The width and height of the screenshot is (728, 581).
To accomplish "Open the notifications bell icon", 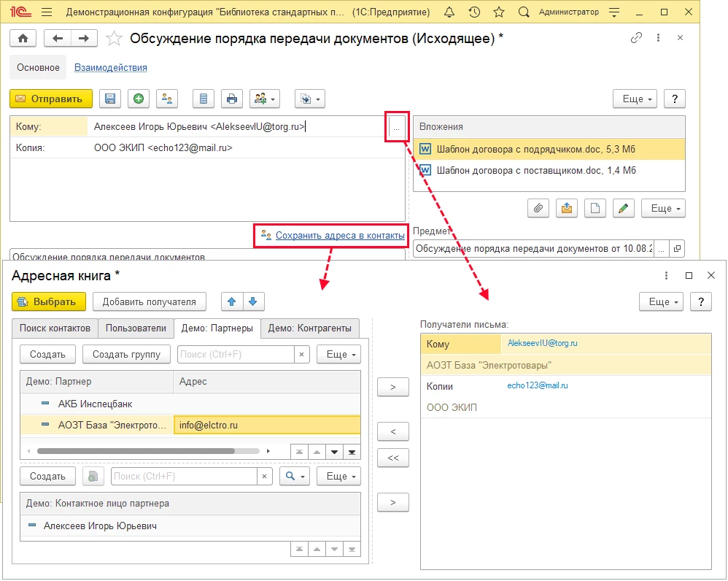I will (451, 12).
